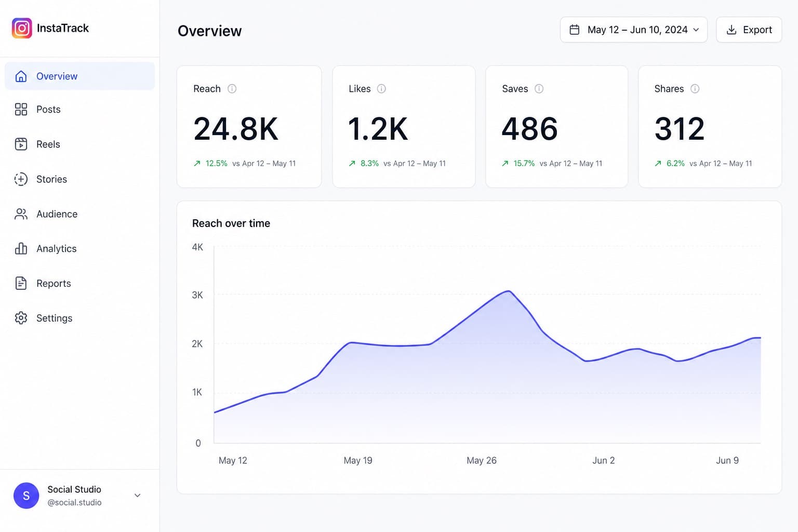The image size is (798, 532).
Task: Click the Likes 1.2K value
Action: pyautogui.click(x=378, y=129)
